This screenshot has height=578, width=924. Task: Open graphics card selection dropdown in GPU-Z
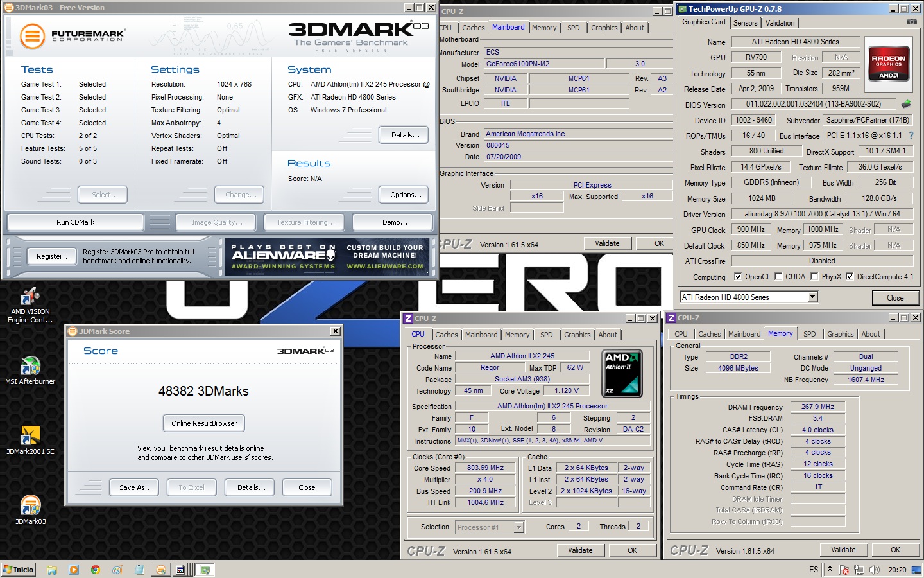(813, 297)
